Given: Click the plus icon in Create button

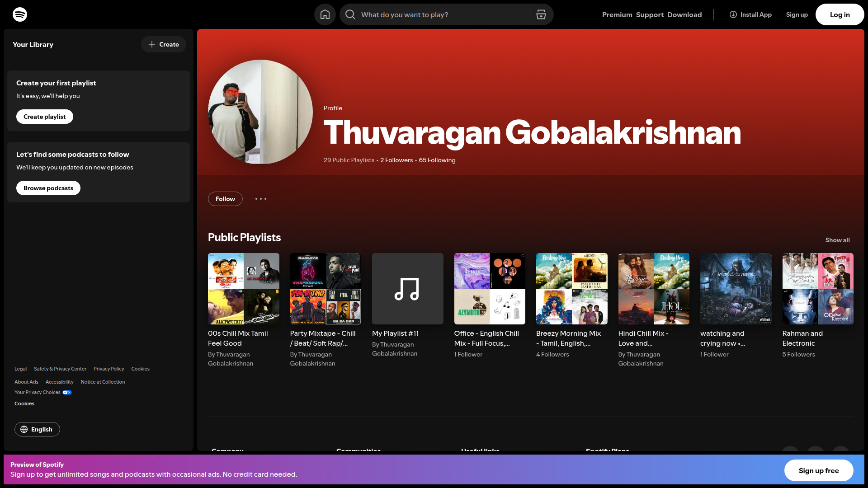Looking at the screenshot, I should click(152, 44).
